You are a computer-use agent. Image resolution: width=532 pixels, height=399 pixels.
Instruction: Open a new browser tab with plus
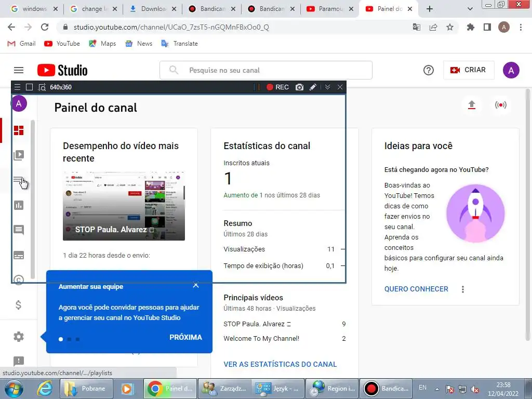coord(430,9)
